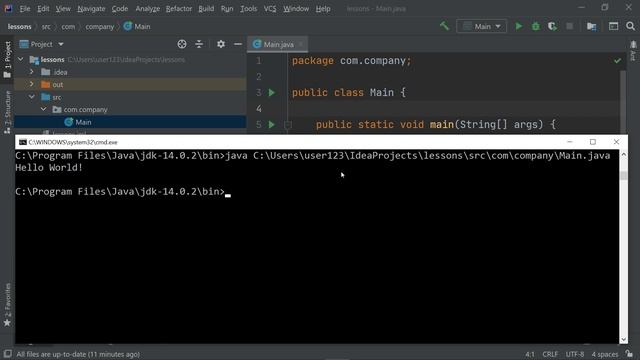The height and width of the screenshot is (360, 640).
Task: Click run gutter arrow on line 5
Action: (272, 124)
